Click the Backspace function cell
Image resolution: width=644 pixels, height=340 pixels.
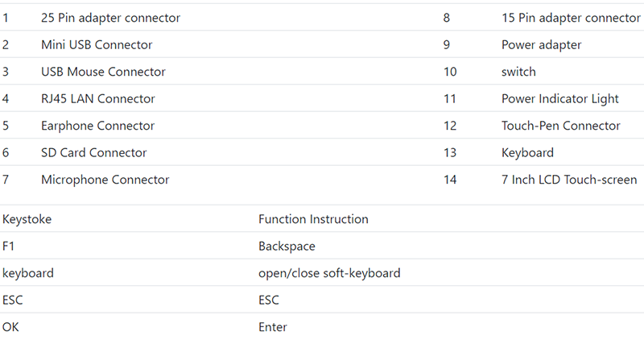(x=287, y=247)
